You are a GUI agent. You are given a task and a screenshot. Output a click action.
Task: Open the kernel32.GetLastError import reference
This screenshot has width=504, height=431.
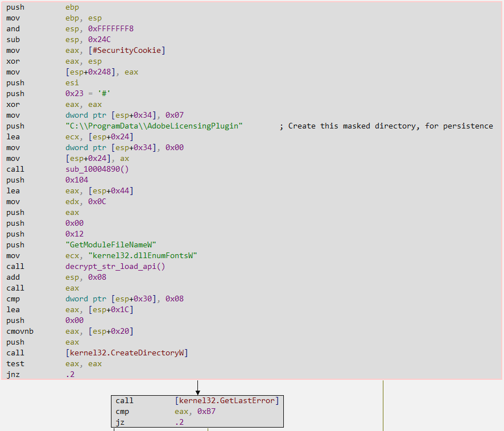click(x=227, y=401)
